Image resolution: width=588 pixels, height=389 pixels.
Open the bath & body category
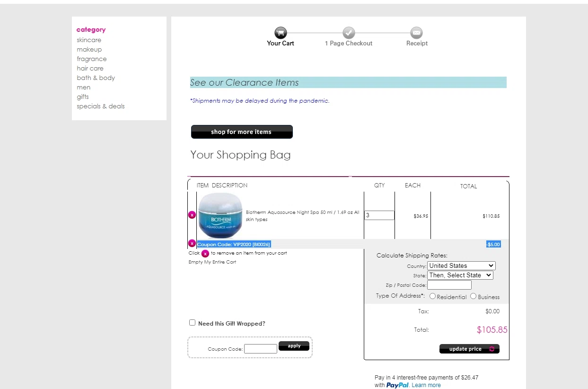96,78
